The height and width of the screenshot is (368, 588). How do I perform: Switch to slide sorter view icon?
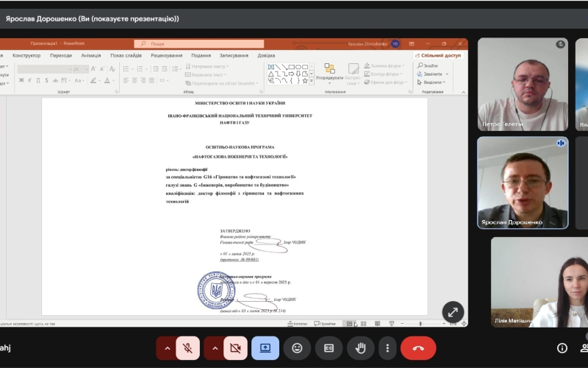point(363,324)
